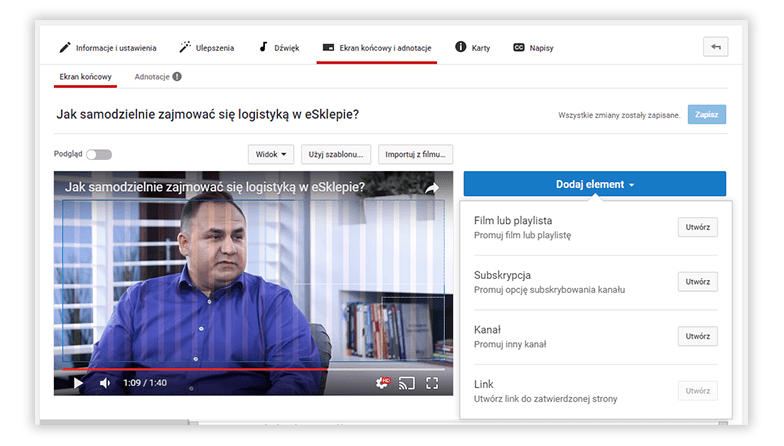Open the Informacje i ustawienia tab
The height and width of the screenshot is (446, 784).
pos(108,48)
